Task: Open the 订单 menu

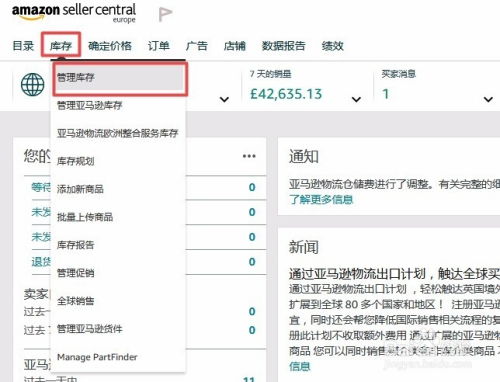Action: [x=159, y=46]
